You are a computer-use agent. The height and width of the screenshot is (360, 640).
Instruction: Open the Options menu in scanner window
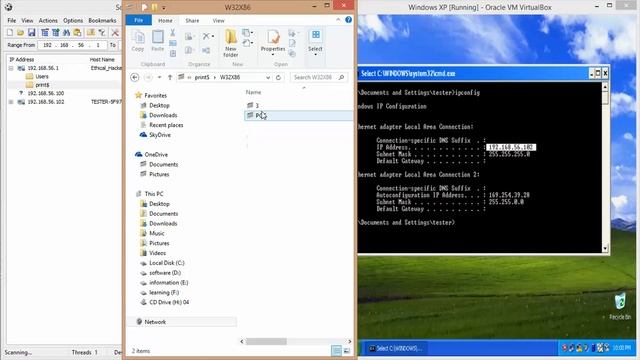tap(73, 20)
